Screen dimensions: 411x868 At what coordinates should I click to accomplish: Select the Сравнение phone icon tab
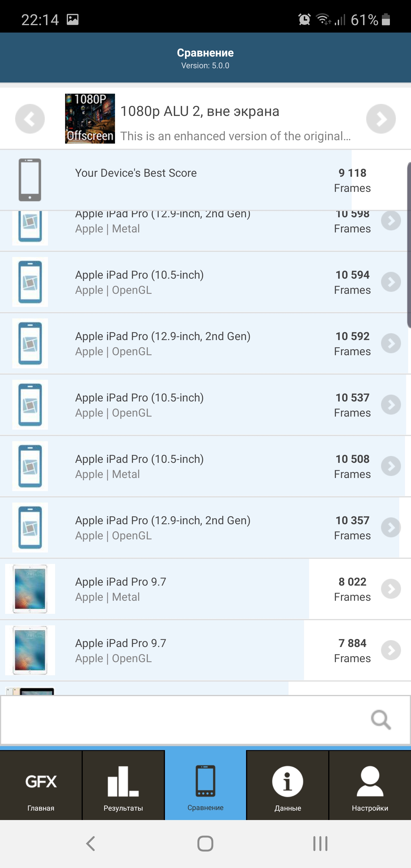pyautogui.click(x=205, y=785)
